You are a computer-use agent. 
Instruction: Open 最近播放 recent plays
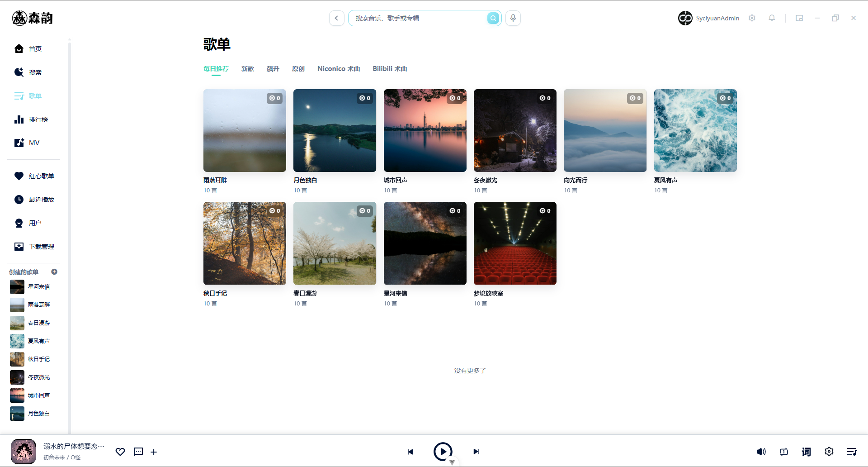[x=34, y=200]
